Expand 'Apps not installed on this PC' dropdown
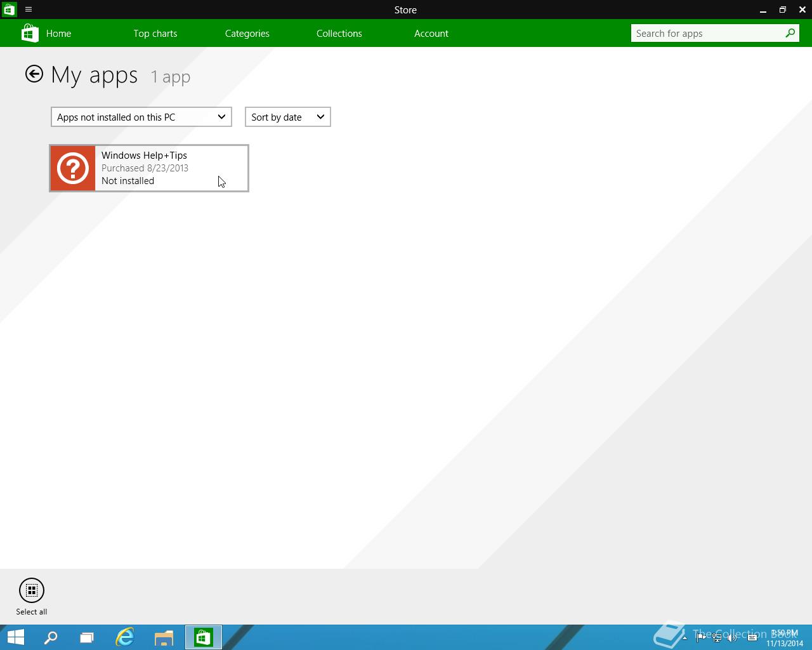Image resolution: width=812 pixels, height=650 pixels. [x=141, y=117]
